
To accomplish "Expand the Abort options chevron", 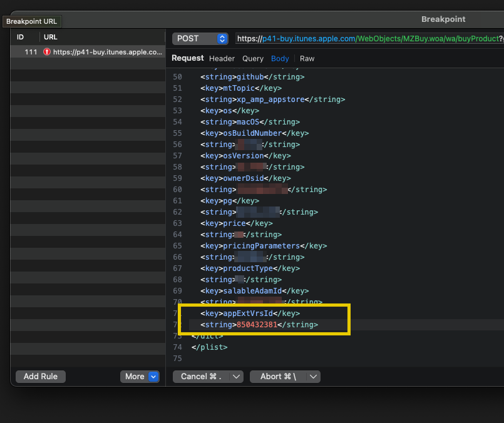I will point(314,377).
